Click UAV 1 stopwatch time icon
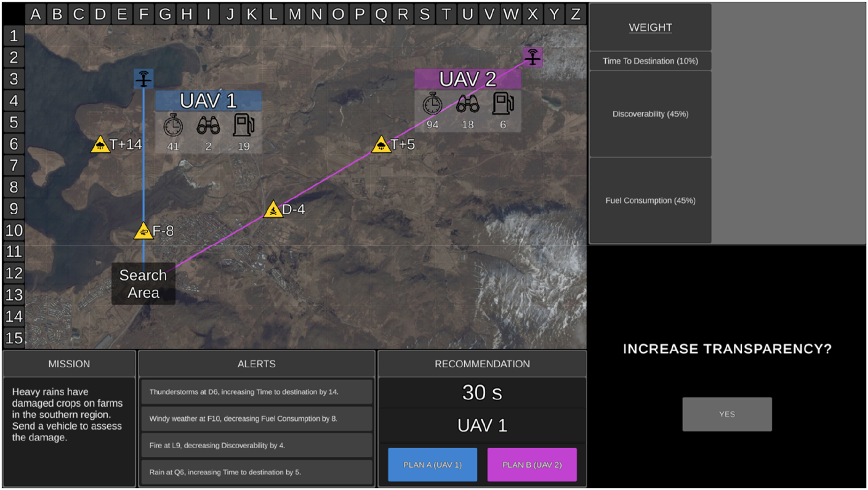 [x=173, y=125]
